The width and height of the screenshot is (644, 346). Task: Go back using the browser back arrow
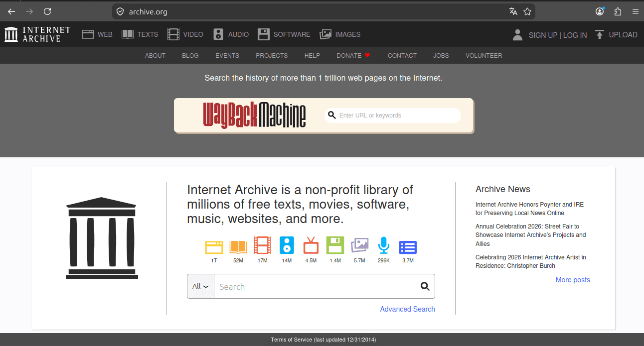pyautogui.click(x=11, y=11)
